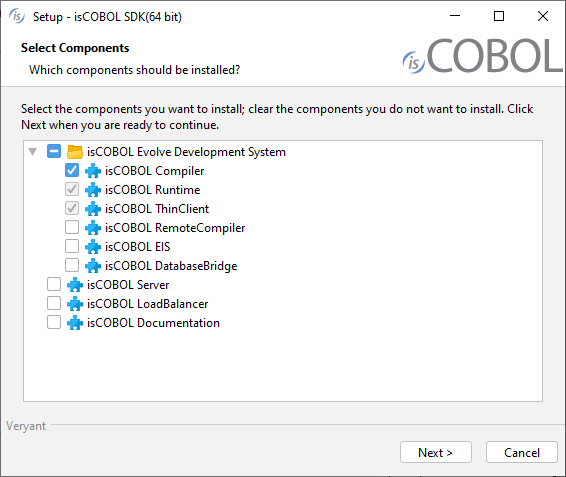Collapse the isCOBOL Evolve Development System tree

(32, 152)
